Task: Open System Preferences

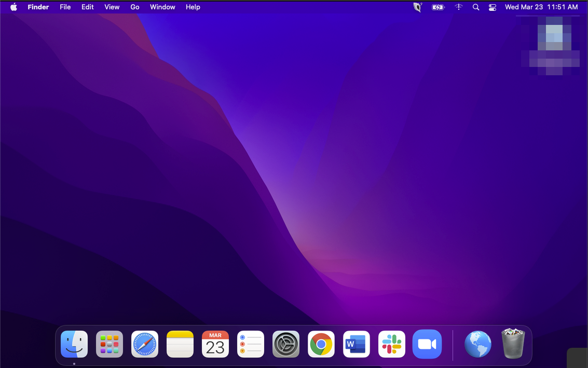Action: [285, 344]
